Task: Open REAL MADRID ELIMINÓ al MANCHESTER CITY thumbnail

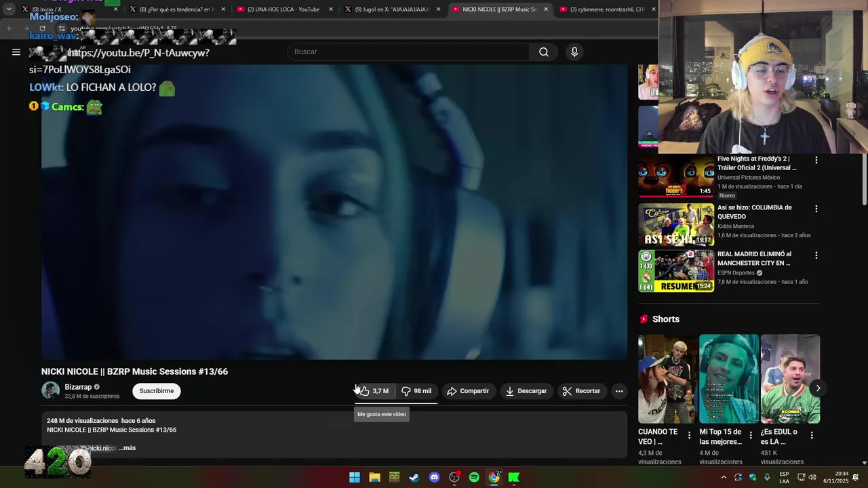Action: [676, 271]
